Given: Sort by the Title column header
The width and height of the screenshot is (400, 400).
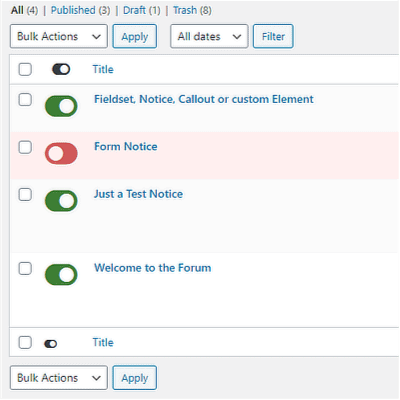Looking at the screenshot, I should click(103, 69).
